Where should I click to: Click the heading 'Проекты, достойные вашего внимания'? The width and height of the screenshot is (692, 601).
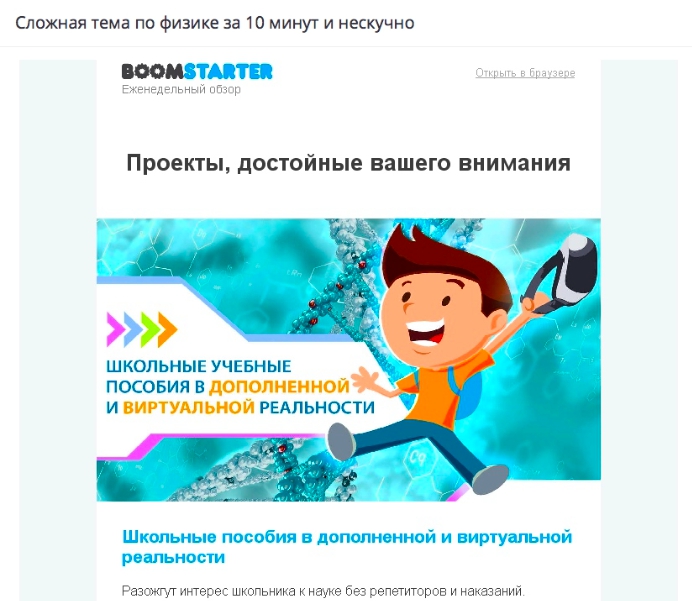pos(349,163)
